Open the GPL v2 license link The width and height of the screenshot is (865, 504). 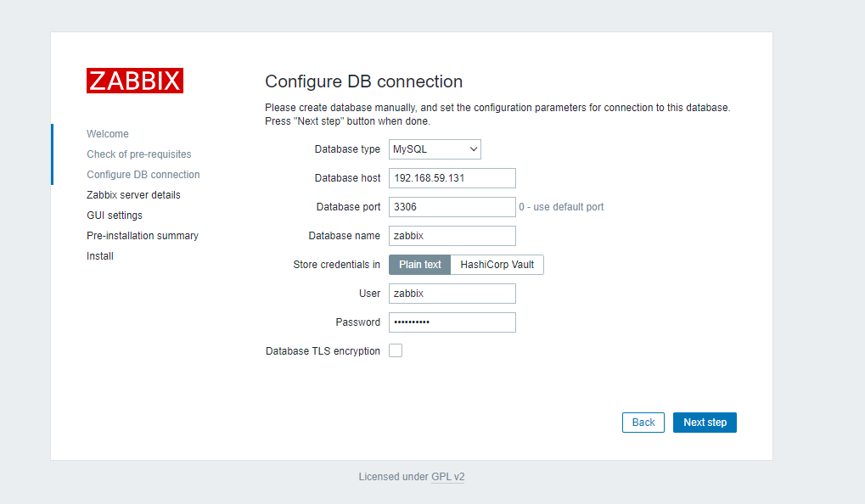(x=447, y=477)
